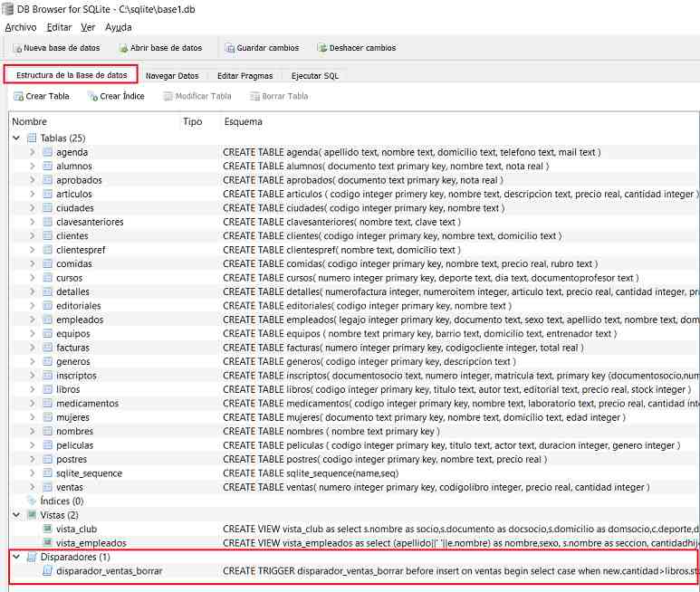The height and width of the screenshot is (592, 700).
Task: Click the DB Browser app icon in title bar
Action: [7, 9]
